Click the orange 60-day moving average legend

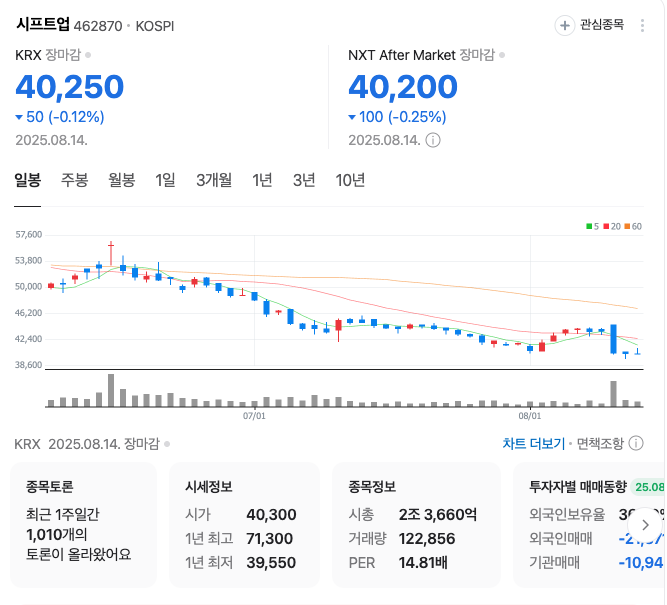coord(633,226)
